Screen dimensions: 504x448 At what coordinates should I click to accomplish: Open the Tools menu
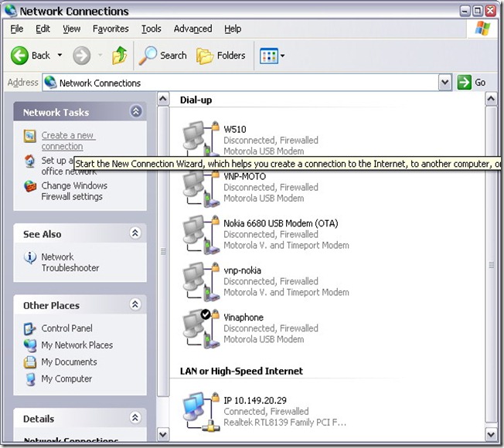pyautogui.click(x=151, y=29)
